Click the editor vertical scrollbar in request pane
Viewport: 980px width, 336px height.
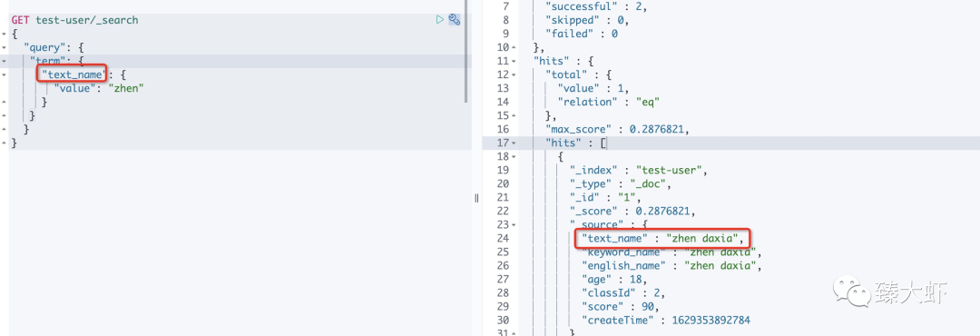tap(466, 51)
